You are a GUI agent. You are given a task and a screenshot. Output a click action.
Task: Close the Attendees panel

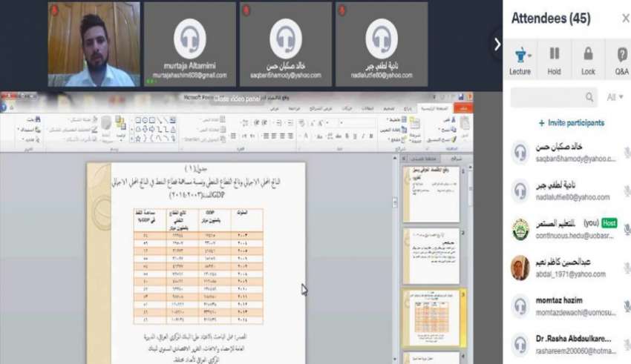pyautogui.click(x=625, y=19)
